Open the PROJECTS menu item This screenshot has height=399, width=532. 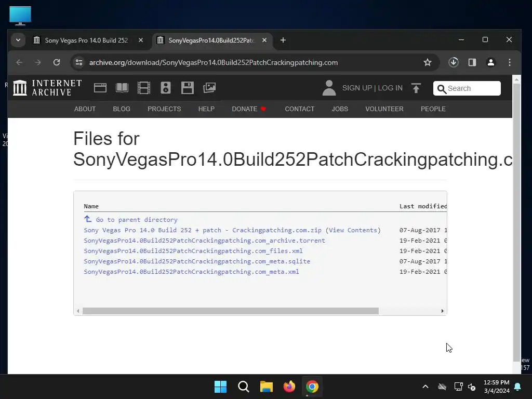tap(164, 109)
